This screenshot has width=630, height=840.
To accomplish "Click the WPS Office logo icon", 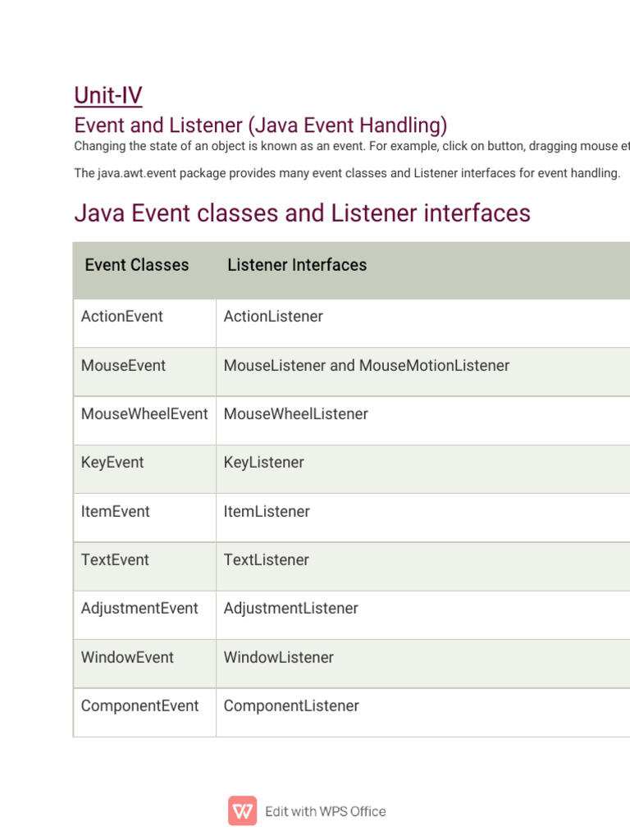I will point(242,810).
